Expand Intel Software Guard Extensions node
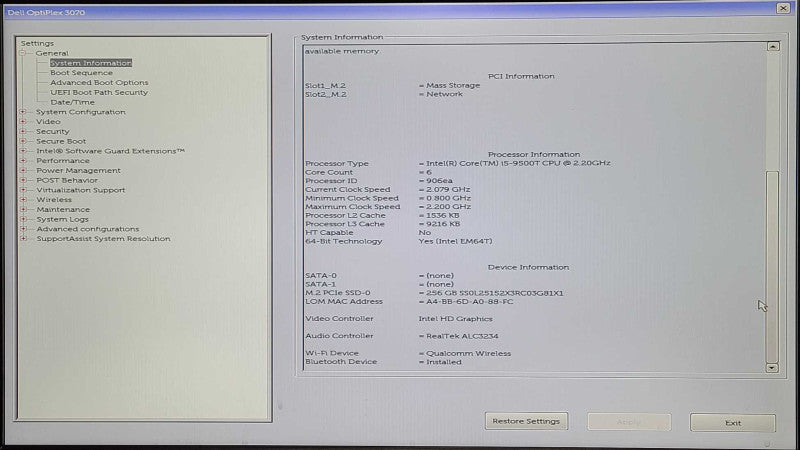This screenshot has height=450, width=800. [x=23, y=151]
